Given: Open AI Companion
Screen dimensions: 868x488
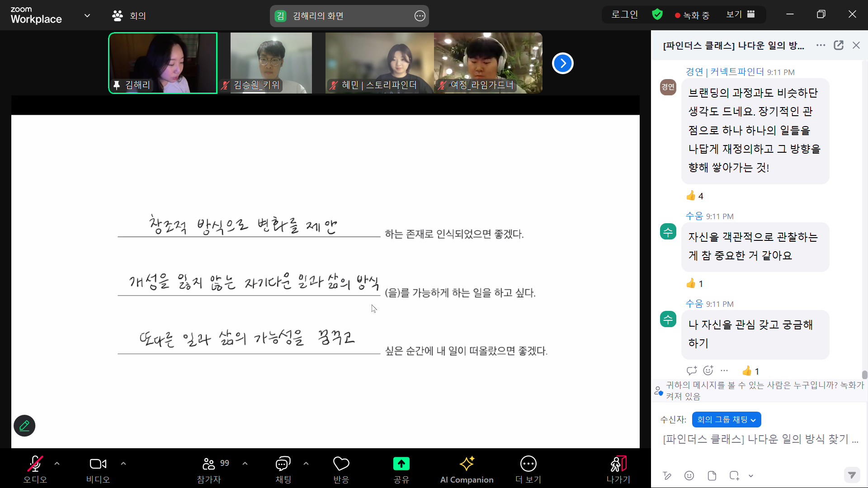Looking at the screenshot, I should [467, 469].
